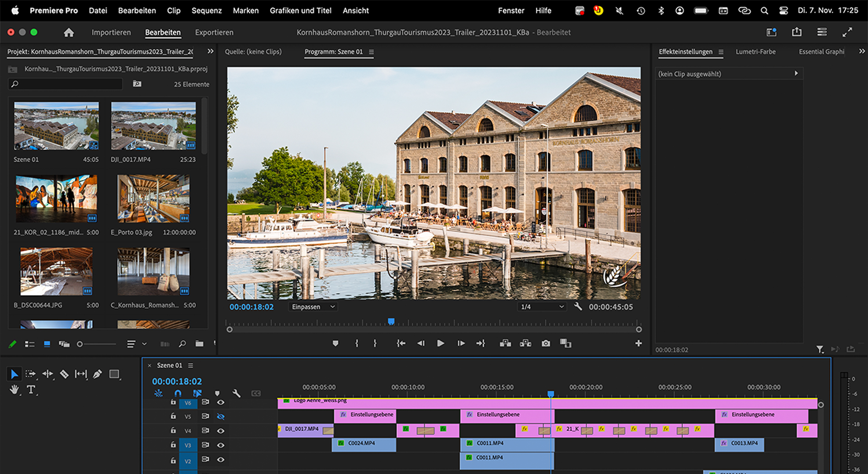868x474 pixels.
Task: Click the Exportieren button in header
Action: tap(214, 32)
